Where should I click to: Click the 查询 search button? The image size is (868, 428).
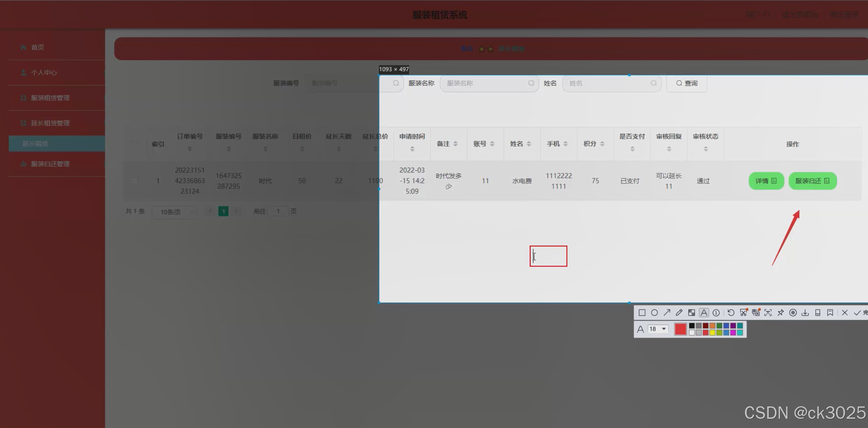(x=687, y=83)
